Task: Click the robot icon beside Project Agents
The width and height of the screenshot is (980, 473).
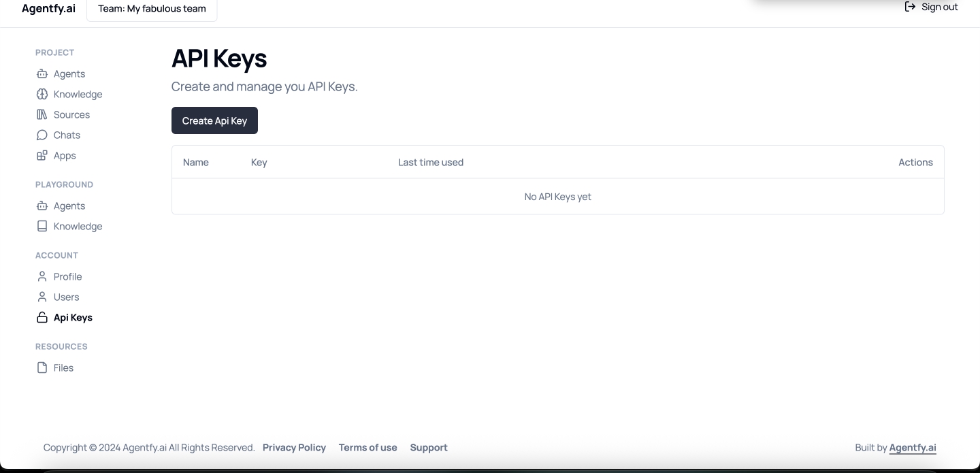Action: click(42, 74)
